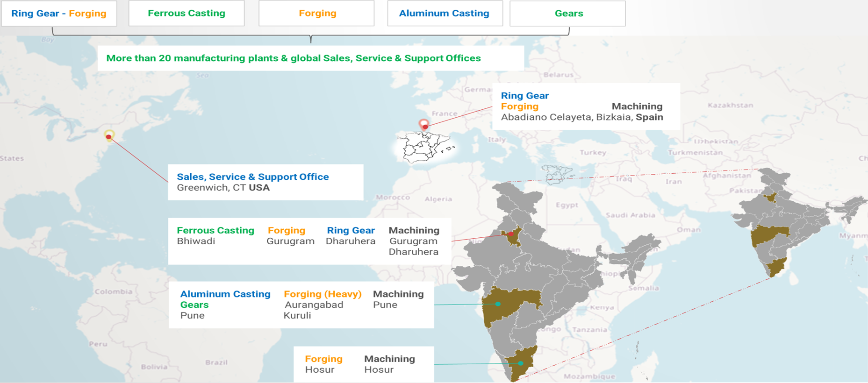Image resolution: width=868 pixels, height=383 pixels.
Task: Click 'Forging' heading in Hosur callout
Action: coord(323,359)
